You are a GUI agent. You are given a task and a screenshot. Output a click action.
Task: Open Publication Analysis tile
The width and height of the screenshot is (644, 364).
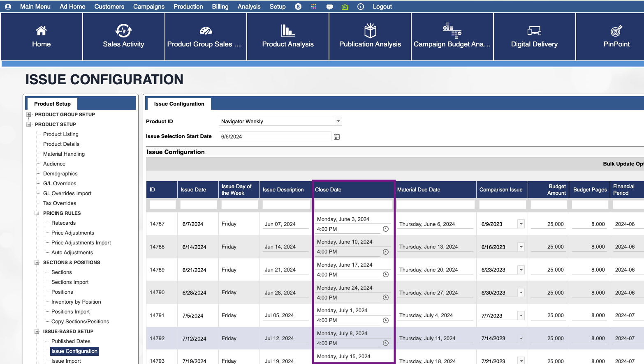tap(370, 37)
